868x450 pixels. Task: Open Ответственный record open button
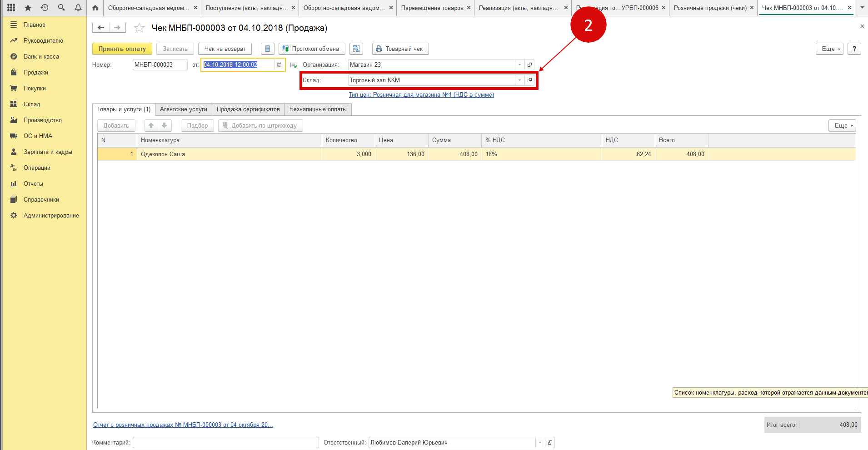coord(550,442)
